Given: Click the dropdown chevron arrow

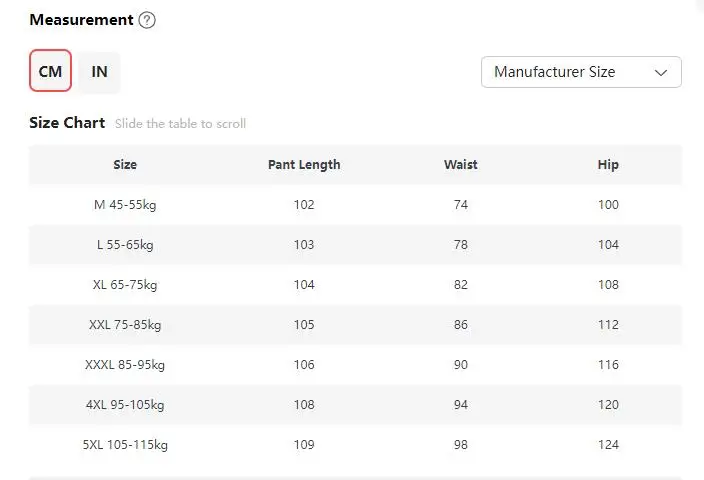Looking at the screenshot, I should click(x=660, y=73).
